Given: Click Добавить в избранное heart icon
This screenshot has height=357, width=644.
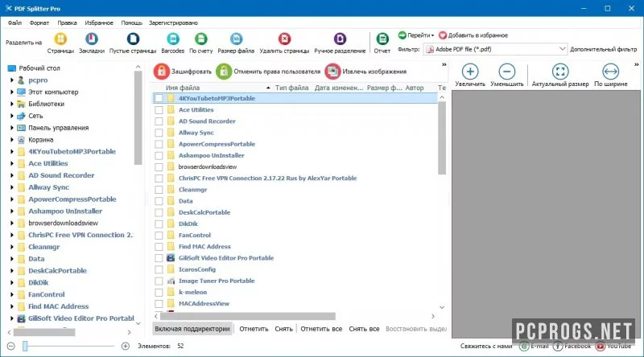Looking at the screenshot, I should click(x=443, y=35).
